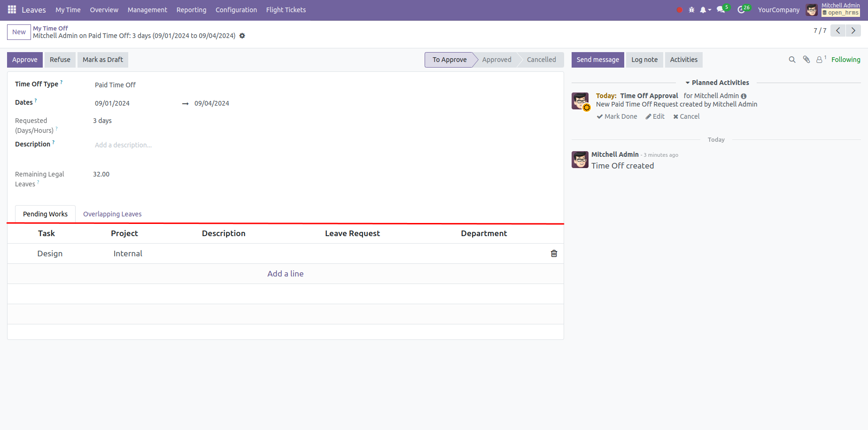
Task: Mark the Time Off Approval activity done
Action: [x=617, y=116]
